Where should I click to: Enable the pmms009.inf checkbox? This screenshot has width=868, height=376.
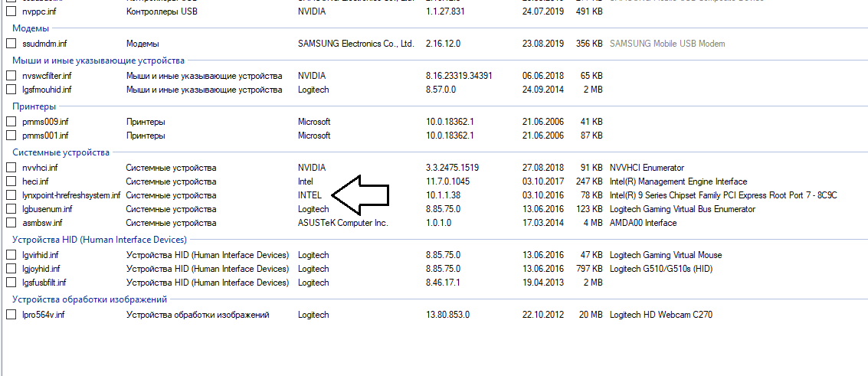11,122
